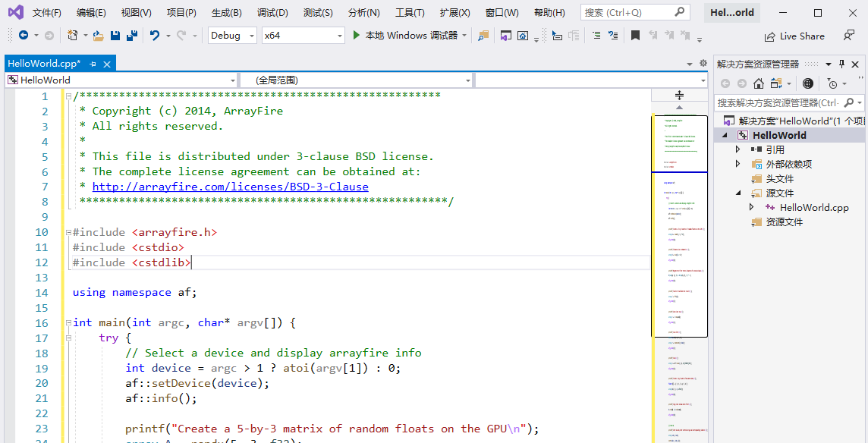This screenshot has height=443, width=868.
Task: Open the debugger target dropdown arrow
Action: tap(464, 36)
